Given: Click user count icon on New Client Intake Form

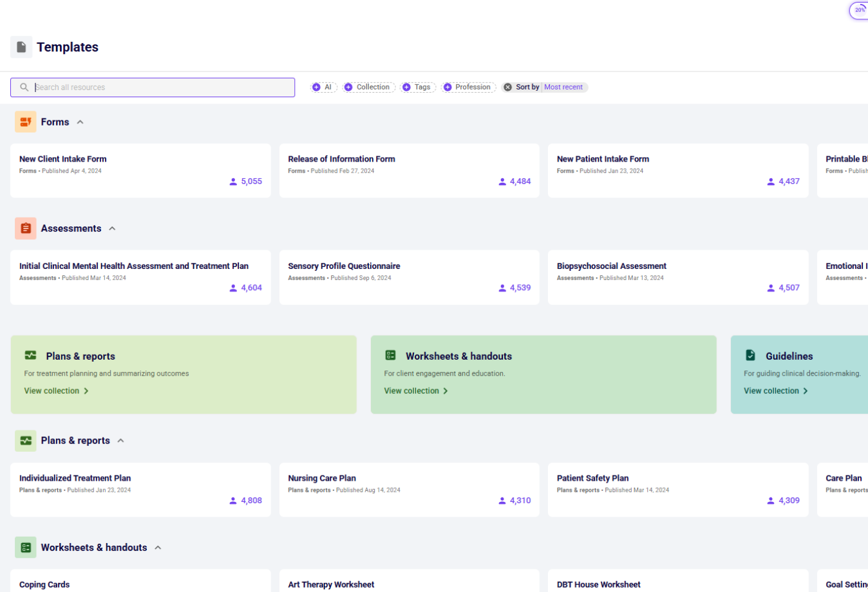Looking at the screenshot, I should (x=233, y=182).
